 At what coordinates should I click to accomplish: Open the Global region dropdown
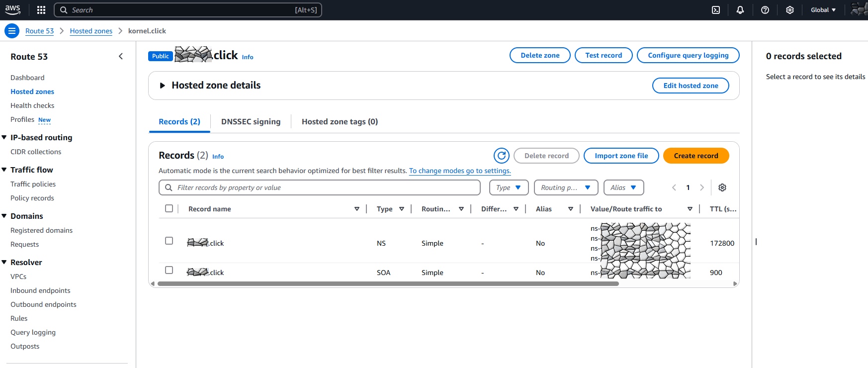click(x=823, y=10)
